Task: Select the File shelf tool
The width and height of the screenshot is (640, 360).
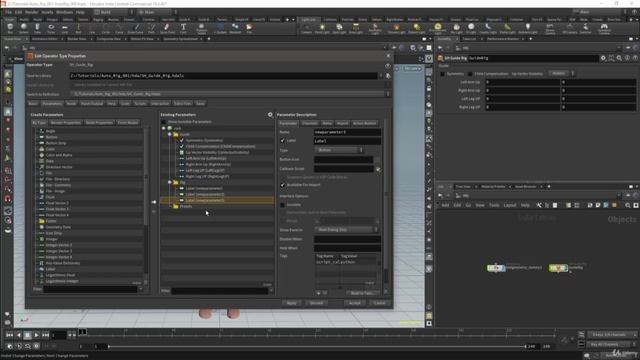Action: coord(249,29)
